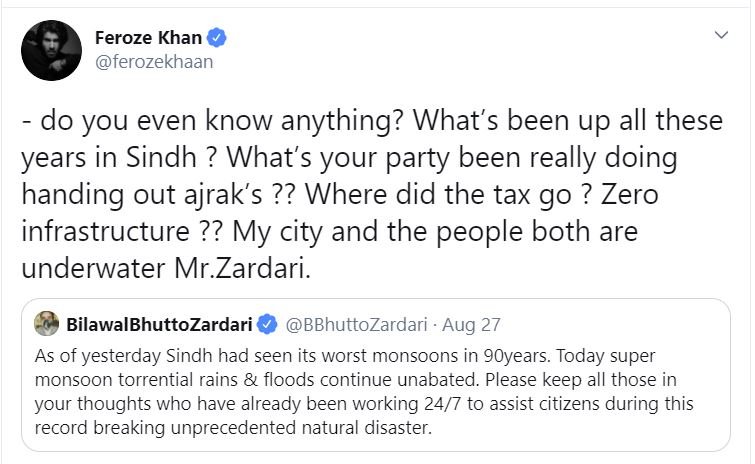Viewport: 755px width, 464px height.
Task: Click Feroze Khan's profile picture
Action: coord(51,50)
